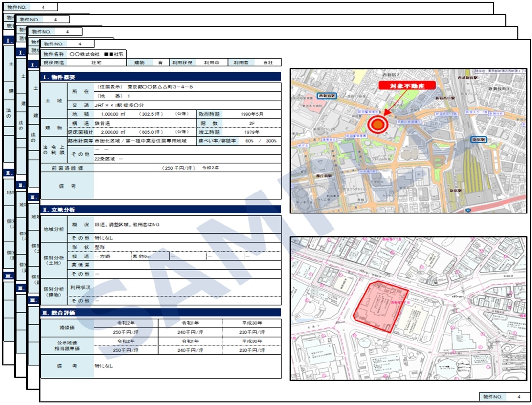Click the 社宅 value beside 現状用途
Image resolution: width=532 pixels, height=405 pixels.
[96, 63]
